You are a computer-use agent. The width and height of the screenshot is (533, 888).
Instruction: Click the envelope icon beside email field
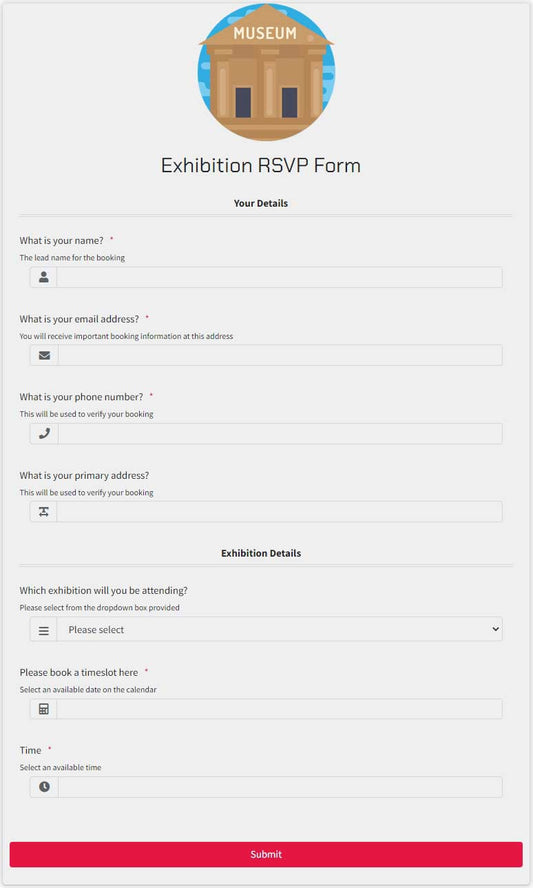tap(44, 355)
